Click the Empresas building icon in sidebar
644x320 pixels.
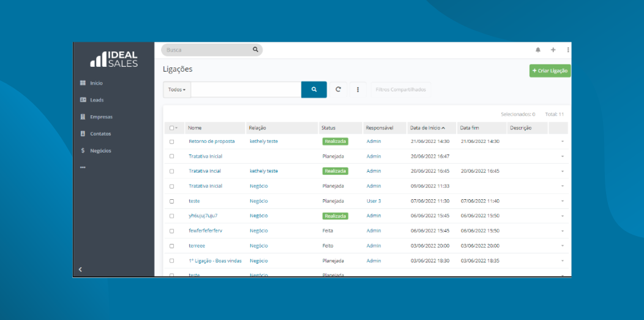pyautogui.click(x=83, y=117)
